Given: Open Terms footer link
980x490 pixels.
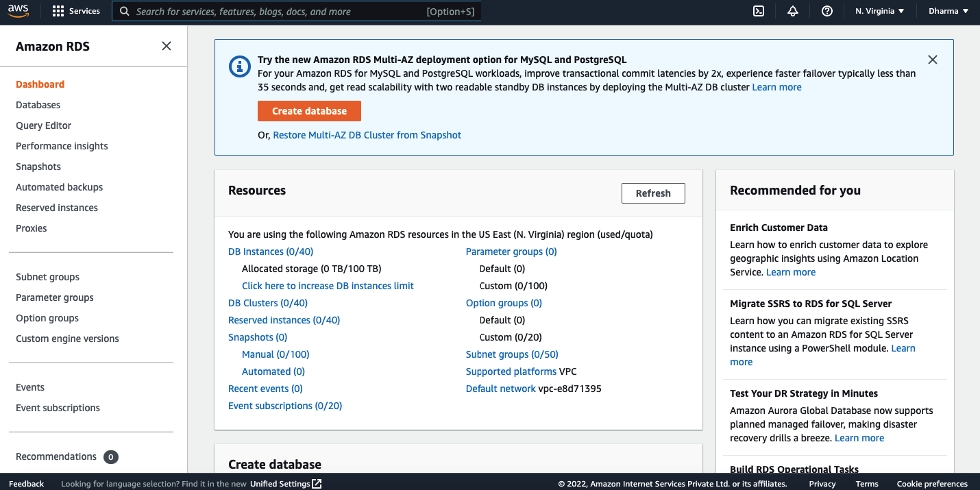Looking at the screenshot, I should tap(867, 484).
